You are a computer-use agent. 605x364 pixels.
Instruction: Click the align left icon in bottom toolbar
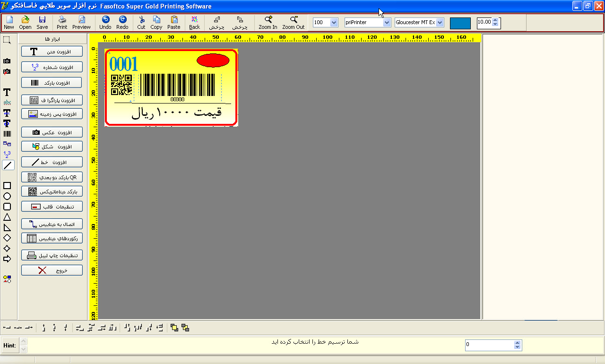tap(7, 327)
